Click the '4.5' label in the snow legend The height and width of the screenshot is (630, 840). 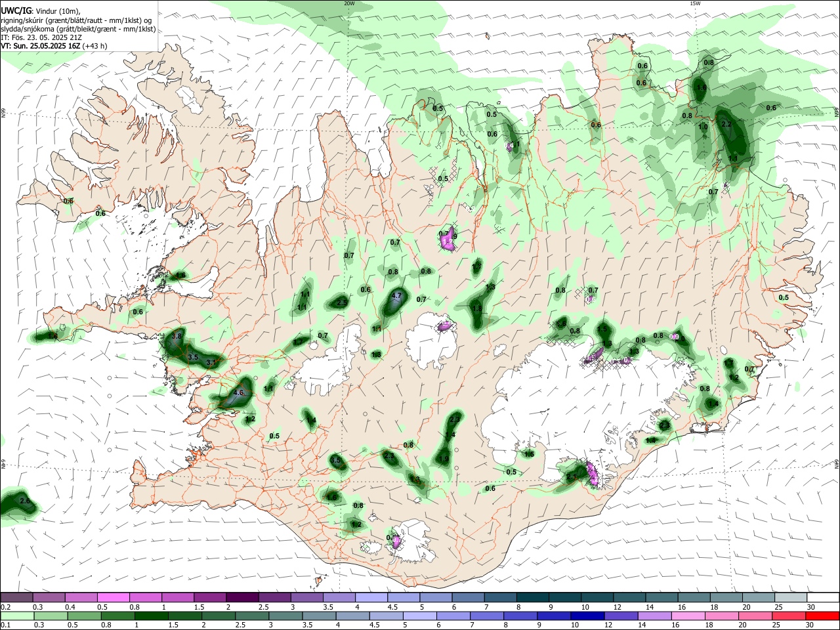click(392, 607)
